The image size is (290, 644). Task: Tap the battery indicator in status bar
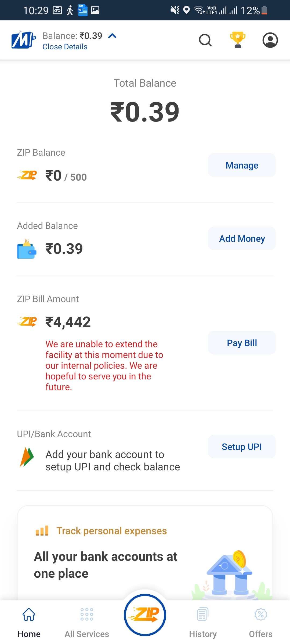(264, 10)
